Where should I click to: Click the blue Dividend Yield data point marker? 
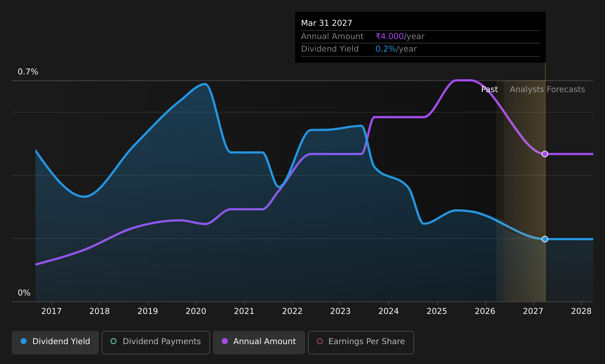(545, 239)
